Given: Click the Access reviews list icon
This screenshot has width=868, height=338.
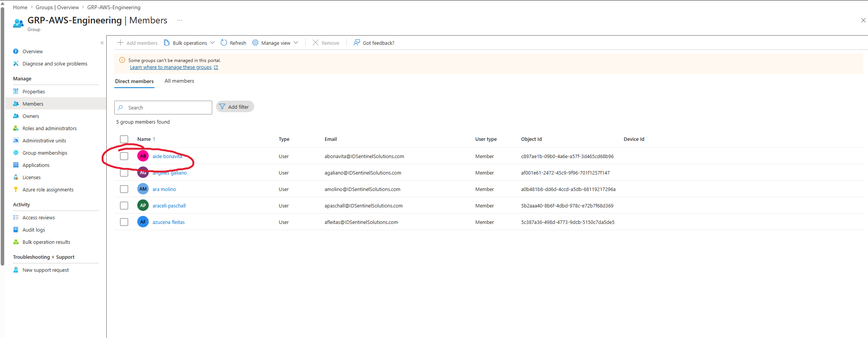Looking at the screenshot, I should point(16,217).
